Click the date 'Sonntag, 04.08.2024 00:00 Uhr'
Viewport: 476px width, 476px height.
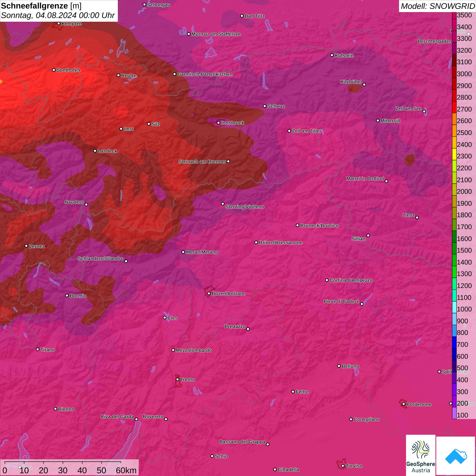pyautogui.click(x=58, y=15)
